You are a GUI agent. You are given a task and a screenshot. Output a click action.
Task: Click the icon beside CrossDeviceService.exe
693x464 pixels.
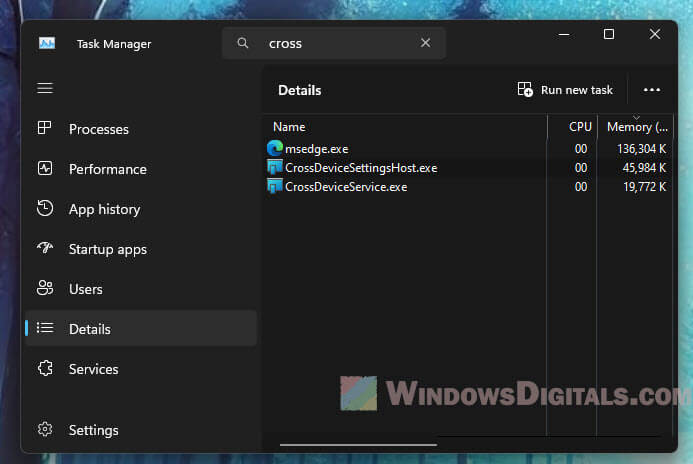click(x=275, y=186)
